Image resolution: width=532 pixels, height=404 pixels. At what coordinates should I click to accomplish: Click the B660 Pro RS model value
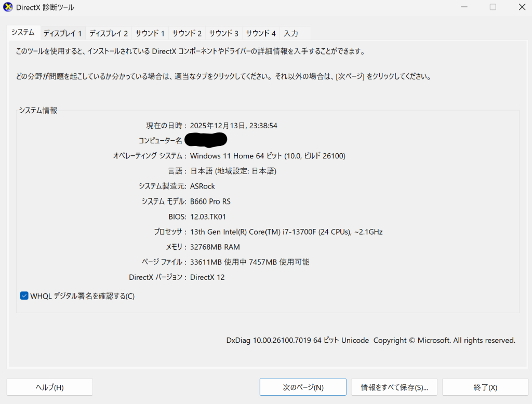point(210,201)
